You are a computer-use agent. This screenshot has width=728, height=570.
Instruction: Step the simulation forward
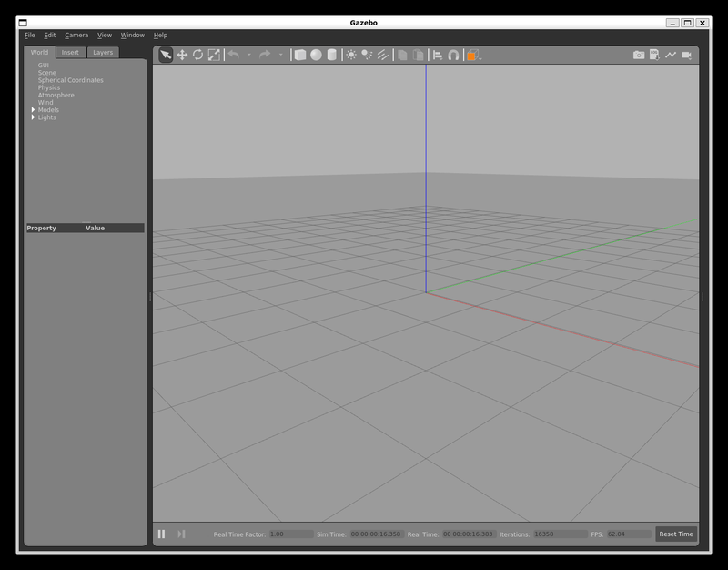coord(181,534)
